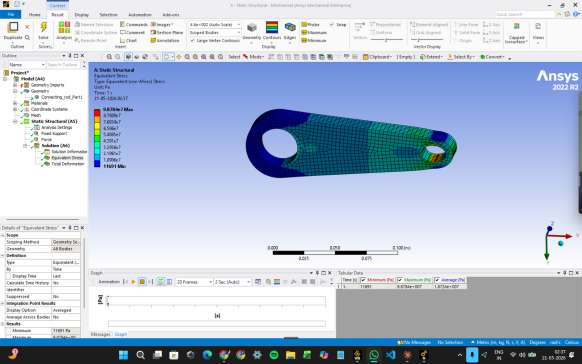
Task: Open the Capped Isosurface option
Action: pos(516,32)
